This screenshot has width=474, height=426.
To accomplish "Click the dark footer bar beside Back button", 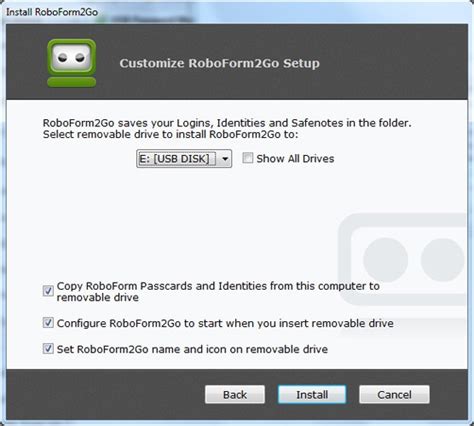I will [105, 395].
